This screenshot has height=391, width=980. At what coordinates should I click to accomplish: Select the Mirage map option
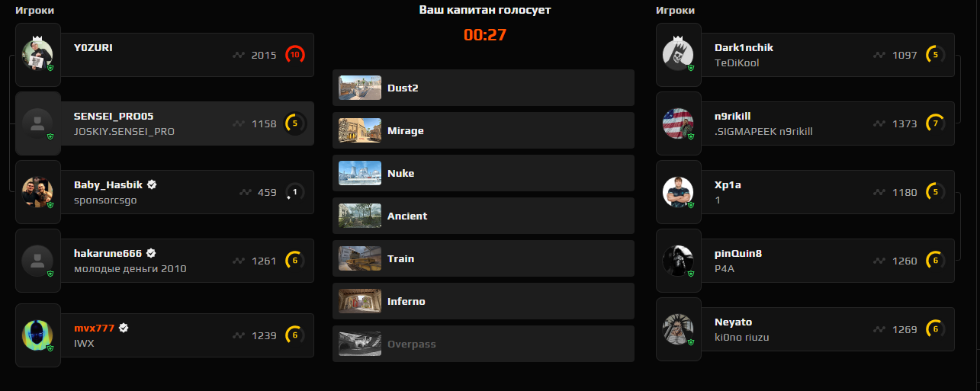tap(484, 130)
